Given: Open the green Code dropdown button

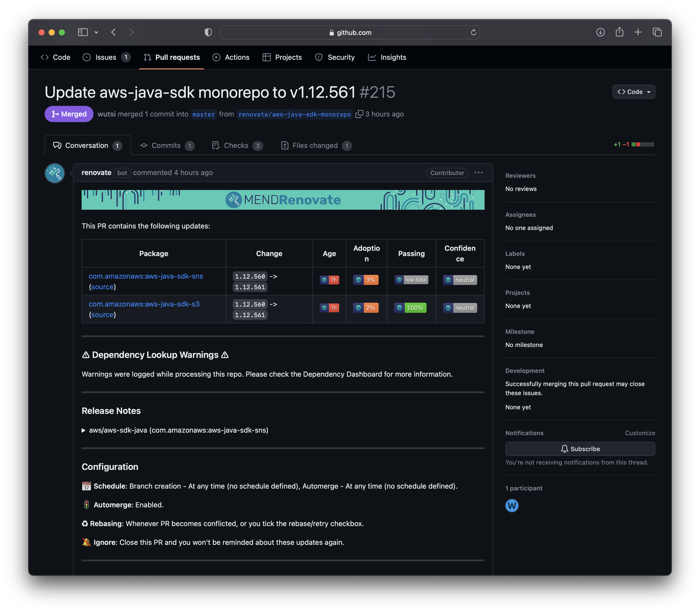Looking at the screenshot, I should coord(634,92).
